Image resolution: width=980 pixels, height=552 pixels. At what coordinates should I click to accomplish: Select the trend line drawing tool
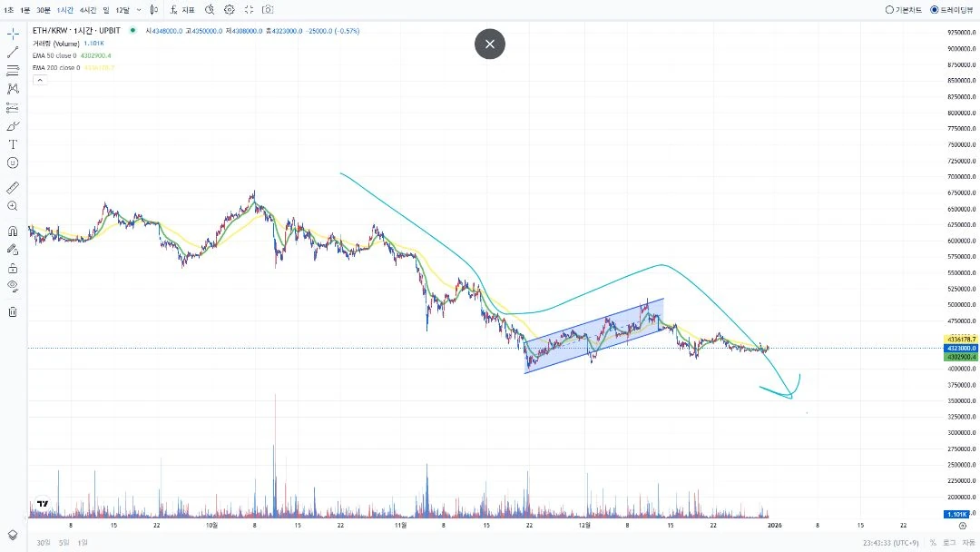point(13,53)
